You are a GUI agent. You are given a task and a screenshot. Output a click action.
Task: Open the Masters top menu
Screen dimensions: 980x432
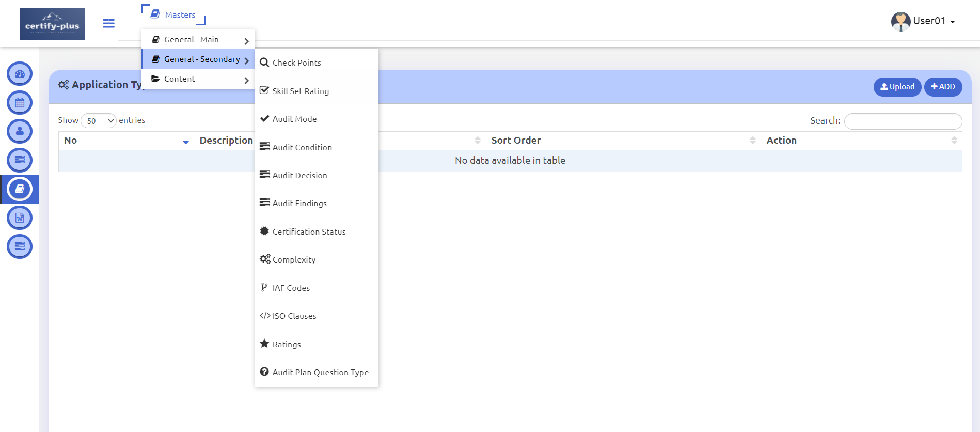pyautogui.click(x=173, y=14)
